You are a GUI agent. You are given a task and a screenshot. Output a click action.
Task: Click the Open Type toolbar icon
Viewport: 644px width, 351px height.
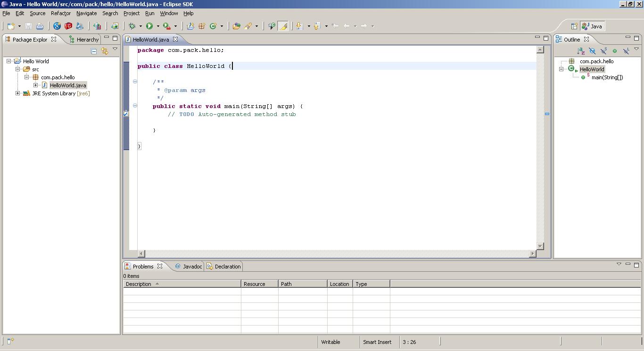pos(236,26)
